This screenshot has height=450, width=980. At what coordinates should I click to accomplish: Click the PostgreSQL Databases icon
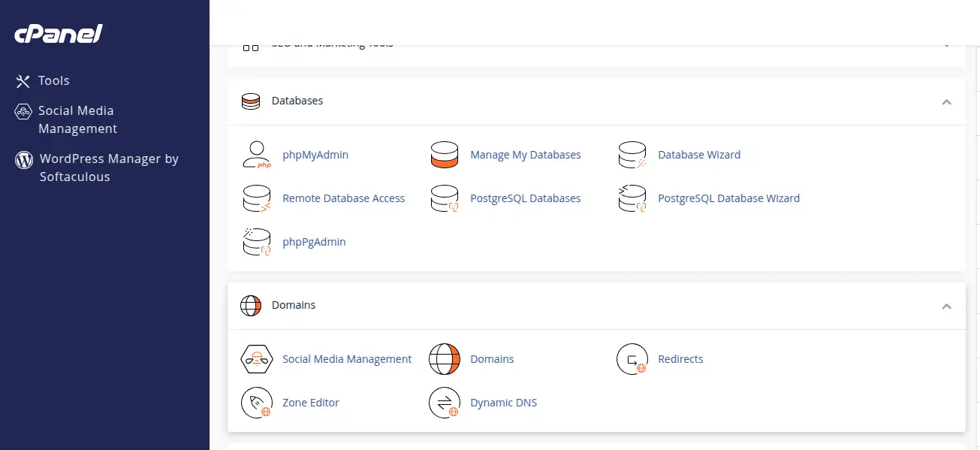tap(445, 198)
